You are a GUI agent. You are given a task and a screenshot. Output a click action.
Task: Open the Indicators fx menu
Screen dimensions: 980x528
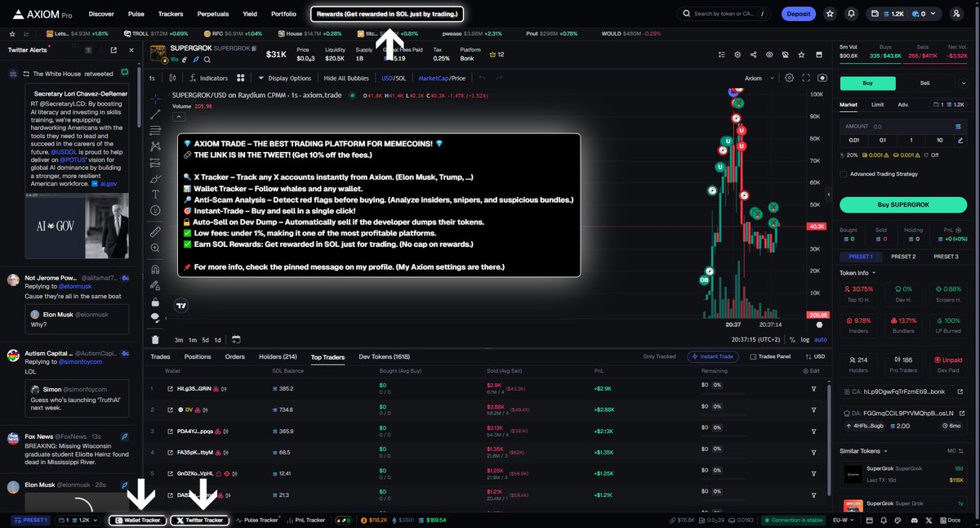[x=208, y=78]
